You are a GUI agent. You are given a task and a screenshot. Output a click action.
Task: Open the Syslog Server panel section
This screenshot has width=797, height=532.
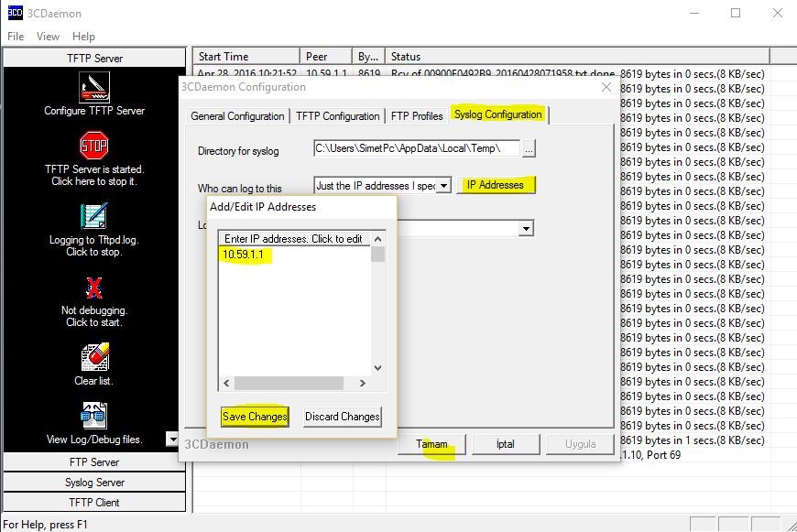click(94, 483)
